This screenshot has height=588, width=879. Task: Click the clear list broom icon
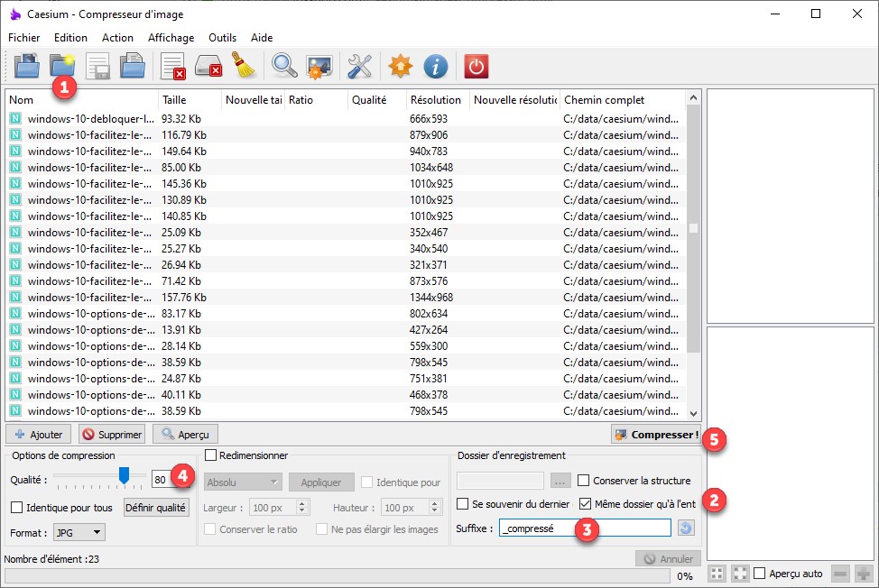(x=243, y=66)
